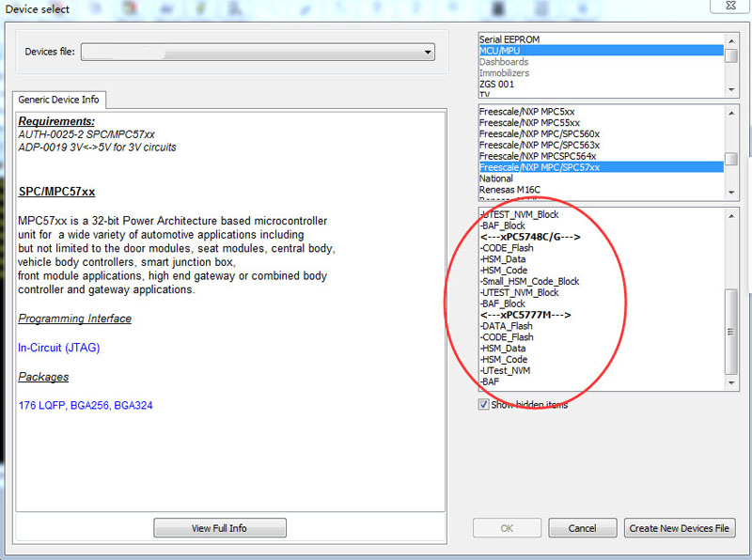The image size is (752, 560).
Task: Select Serial EEPROM in category list
Action: 602,39
